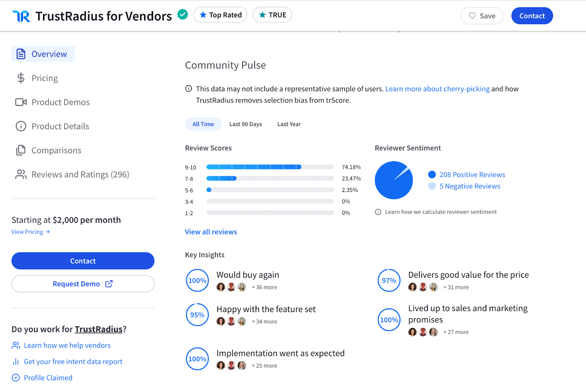Click View all reviews link

[x=211, y=232]
